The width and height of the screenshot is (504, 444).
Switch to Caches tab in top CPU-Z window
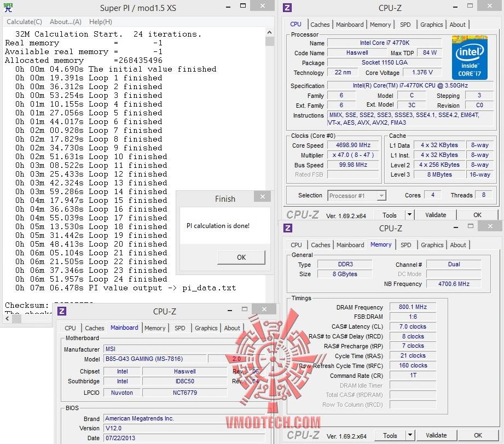click(x=320, y=25)
